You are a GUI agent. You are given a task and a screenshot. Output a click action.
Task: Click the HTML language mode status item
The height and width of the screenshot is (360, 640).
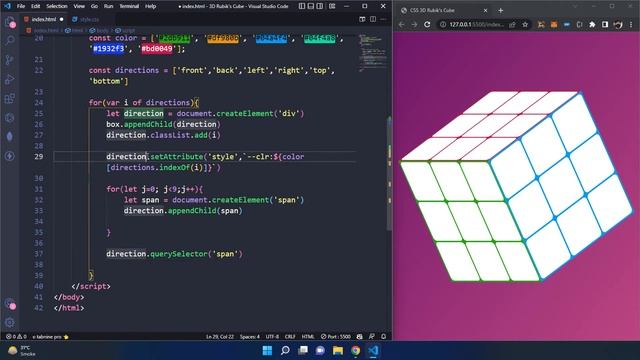[308, 337]
